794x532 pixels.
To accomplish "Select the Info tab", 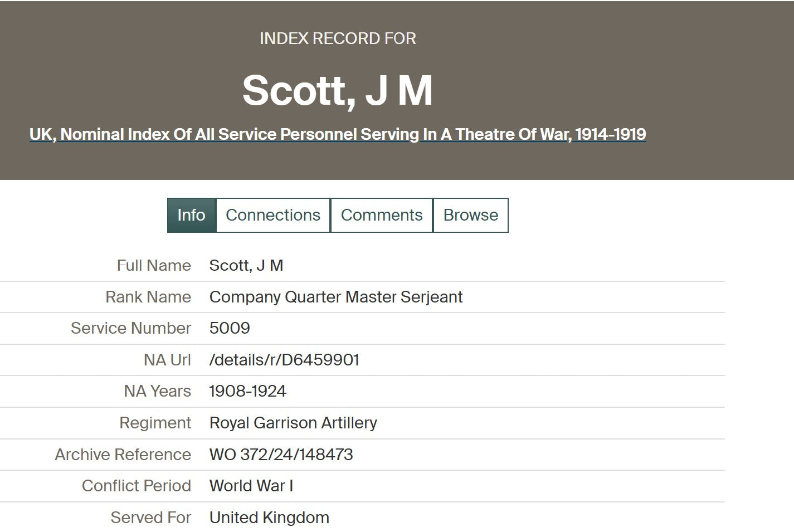I will click(191, 215).
